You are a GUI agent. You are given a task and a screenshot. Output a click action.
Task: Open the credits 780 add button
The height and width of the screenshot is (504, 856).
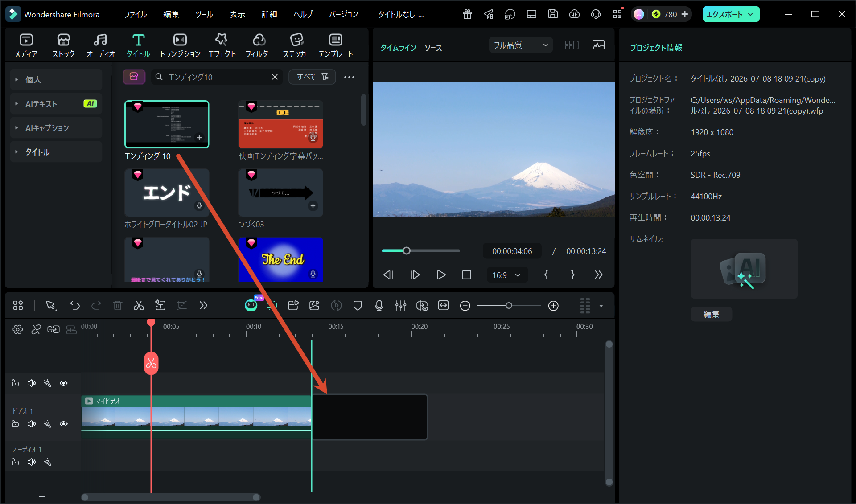[x=685, y=14]
